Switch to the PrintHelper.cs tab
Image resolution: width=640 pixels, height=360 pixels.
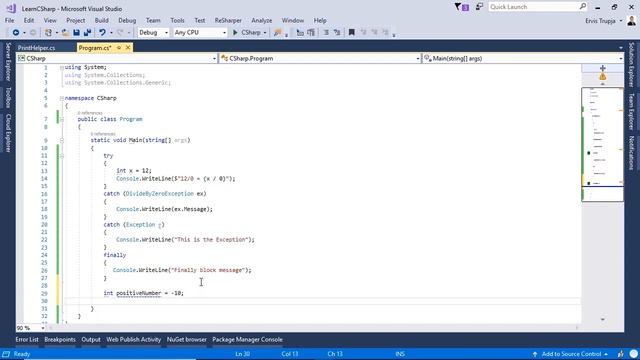point(36,48)
